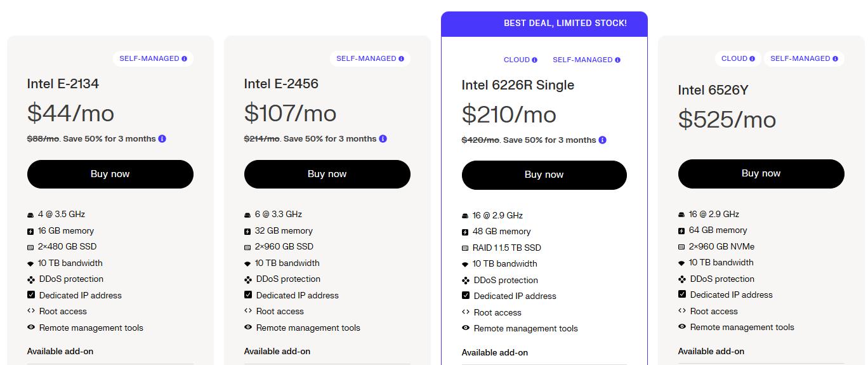
Task: Click root access icon on Intel 6526Y
Action: click(x=682, y=311)
